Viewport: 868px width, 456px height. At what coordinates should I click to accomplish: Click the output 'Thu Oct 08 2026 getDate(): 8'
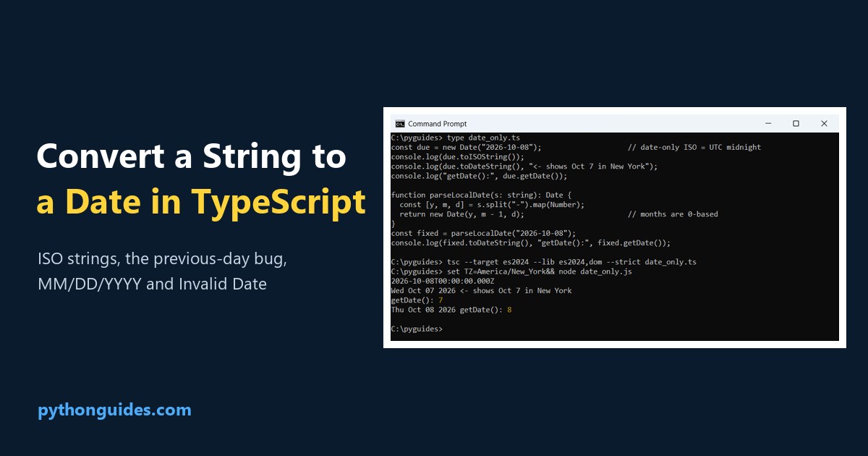click(451, 310)
